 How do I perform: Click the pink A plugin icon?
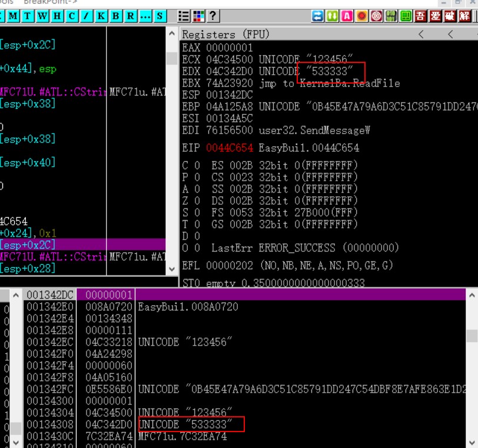[347, 16]
